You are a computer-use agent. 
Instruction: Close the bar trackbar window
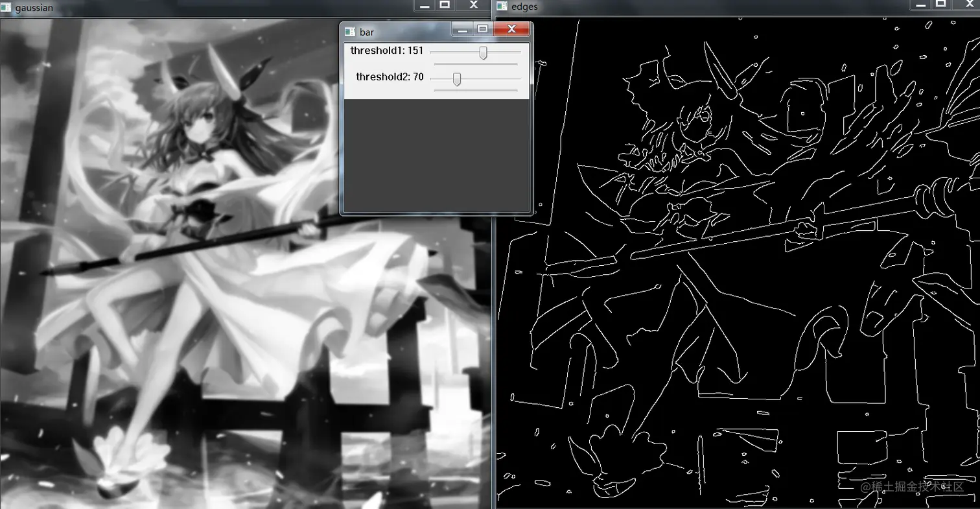511,29
